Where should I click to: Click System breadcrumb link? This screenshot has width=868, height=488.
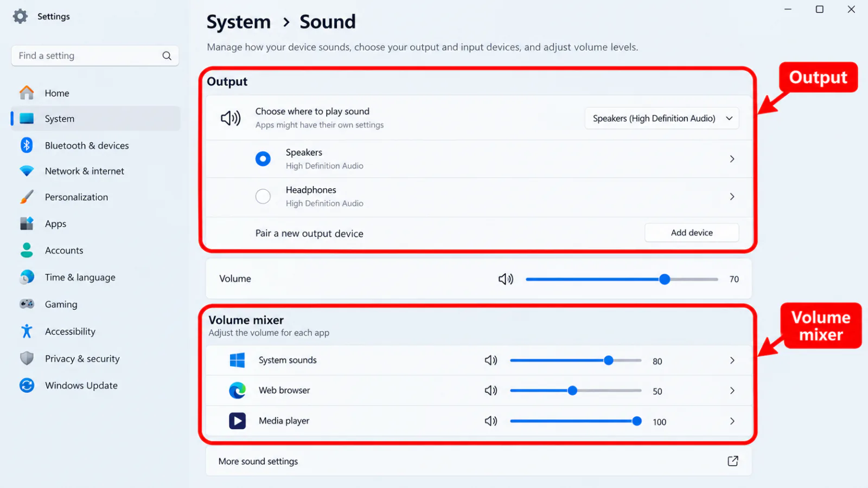coord(238,22)
